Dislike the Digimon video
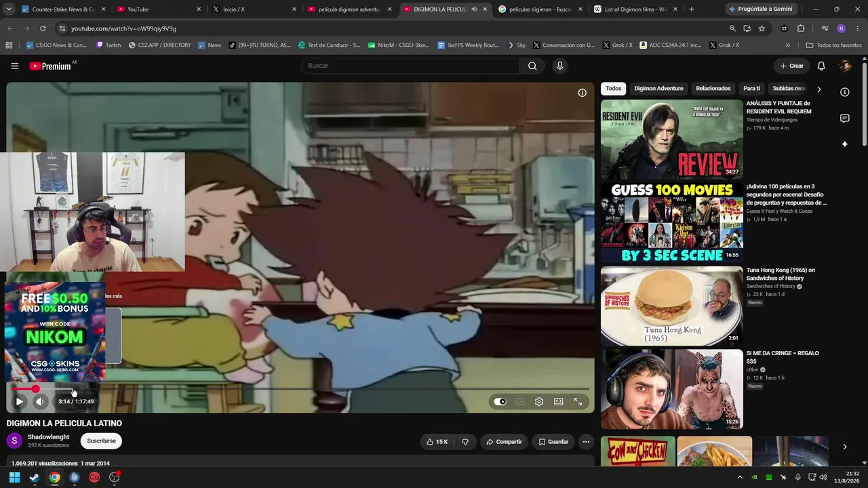The image size is (868, 488). pos(465,442)
